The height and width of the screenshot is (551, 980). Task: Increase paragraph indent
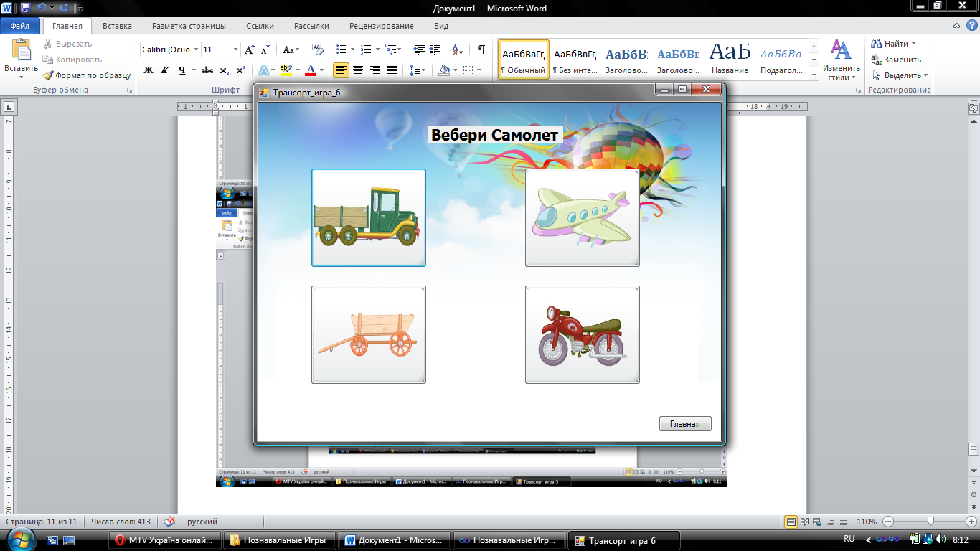click(x=435, y=50)
